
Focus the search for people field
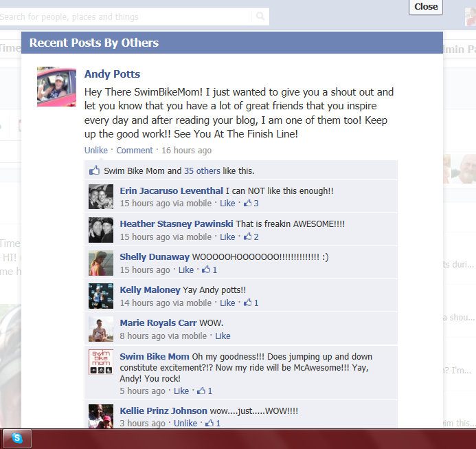point(126,17)
